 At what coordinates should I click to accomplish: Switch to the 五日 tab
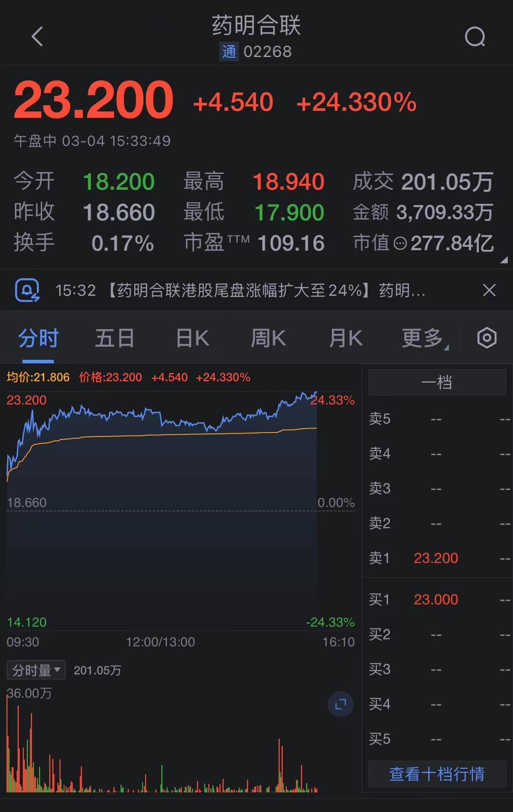(114, 338)
